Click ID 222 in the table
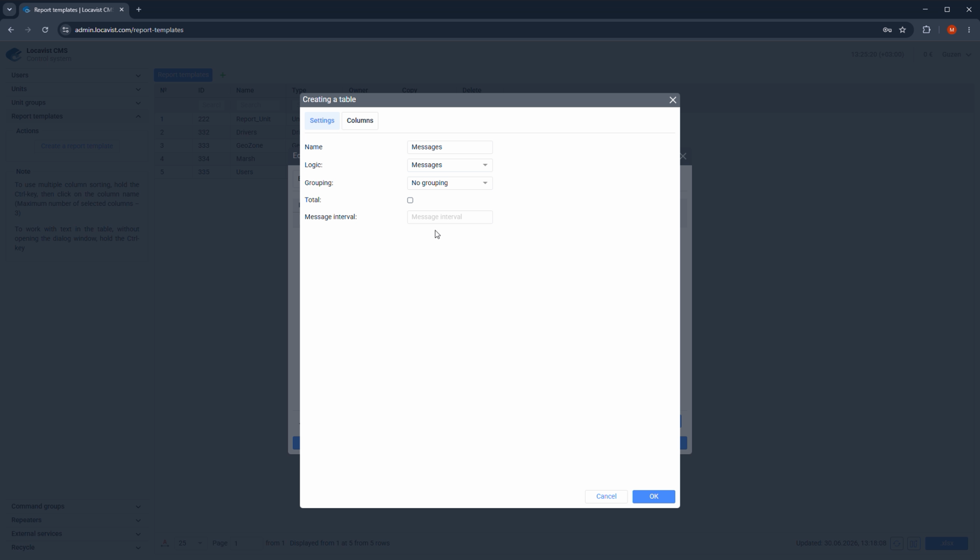 204,119
